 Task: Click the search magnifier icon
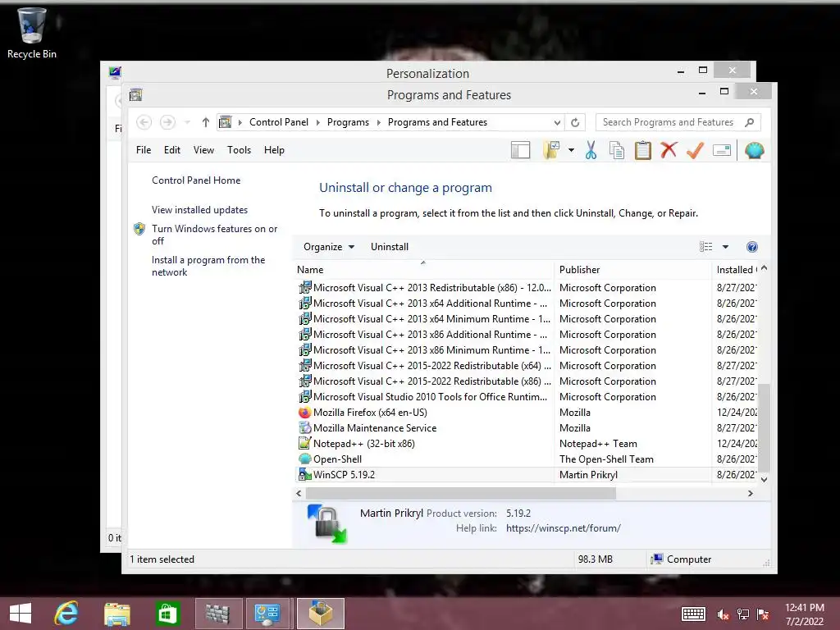[750, 122]
